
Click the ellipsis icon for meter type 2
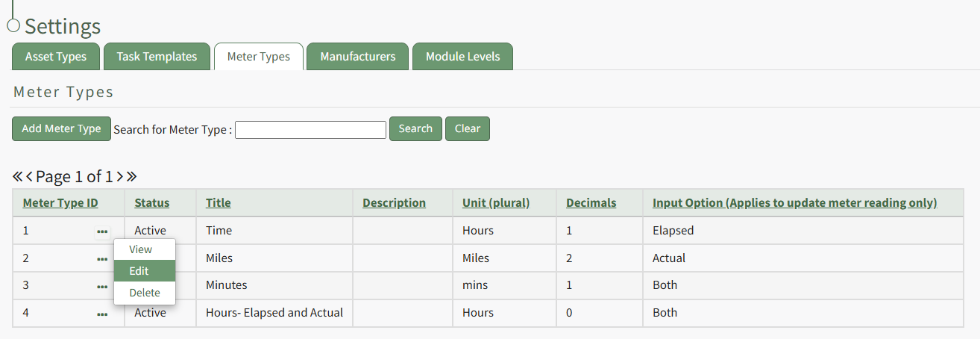tap(102, 259)
